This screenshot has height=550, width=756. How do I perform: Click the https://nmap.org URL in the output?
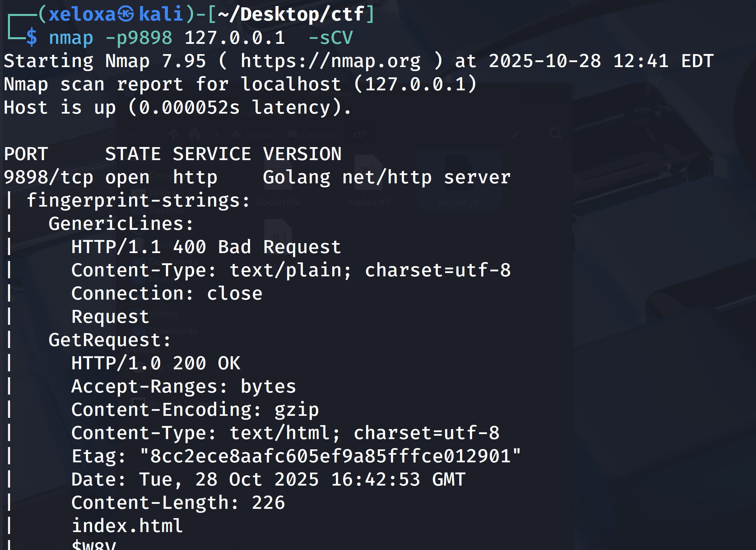330,61
